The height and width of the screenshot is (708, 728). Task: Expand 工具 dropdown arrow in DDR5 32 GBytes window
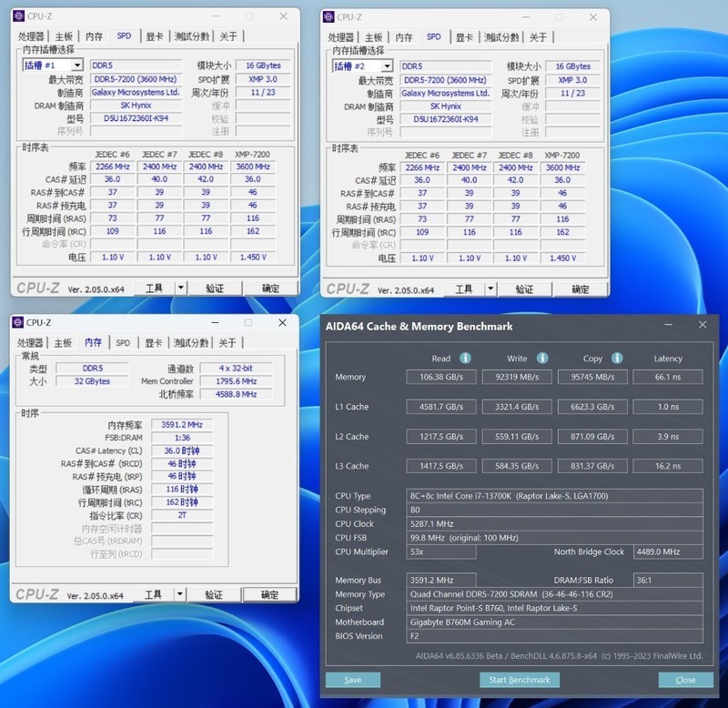(x=179, y=594)
